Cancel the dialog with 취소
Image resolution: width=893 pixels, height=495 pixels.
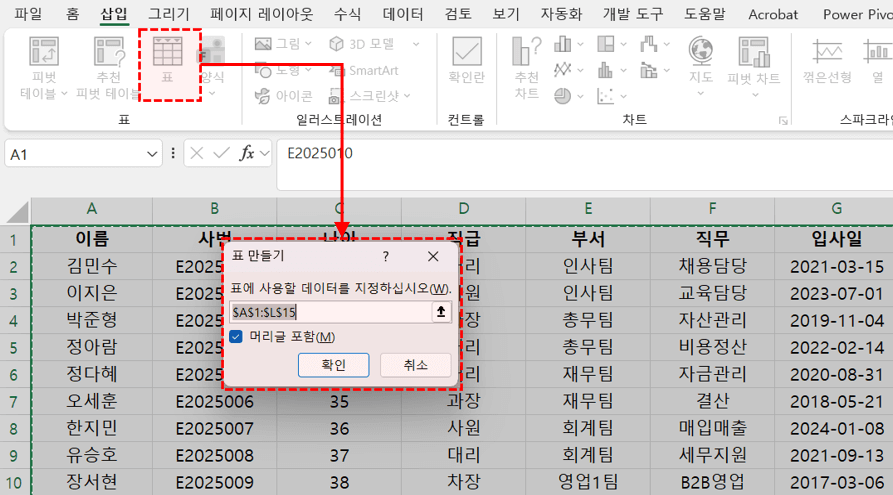point(415,365)
